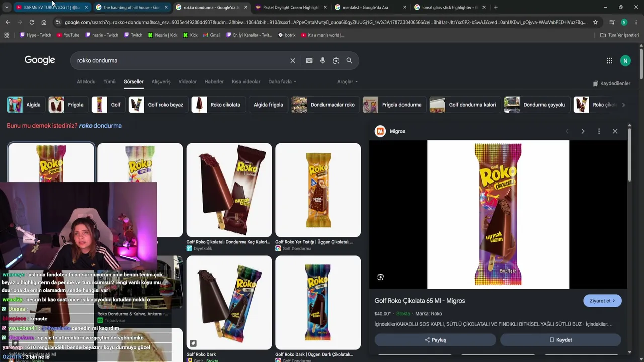Open the bookmarks bar apps grid
Image resolution: width=644 pixels, height=362 pixels.
[x=7, y=35]
